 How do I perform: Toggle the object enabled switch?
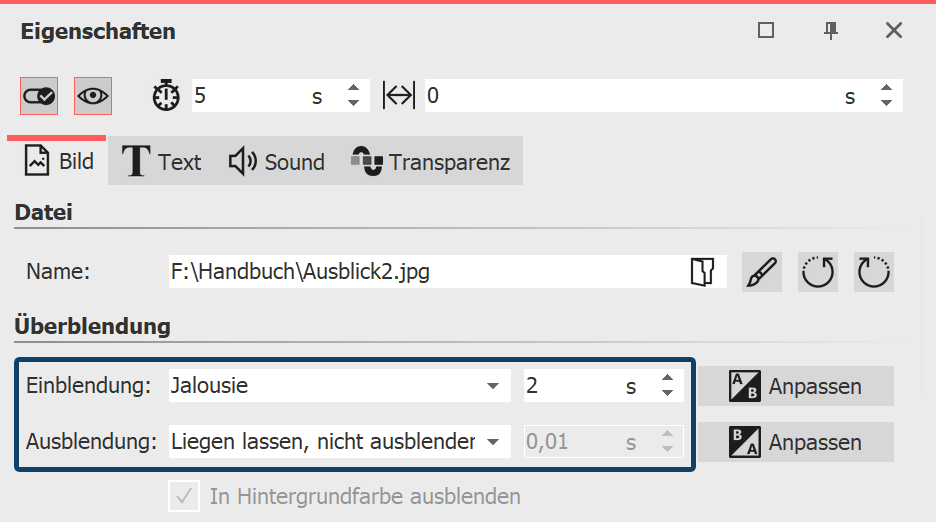39,96
